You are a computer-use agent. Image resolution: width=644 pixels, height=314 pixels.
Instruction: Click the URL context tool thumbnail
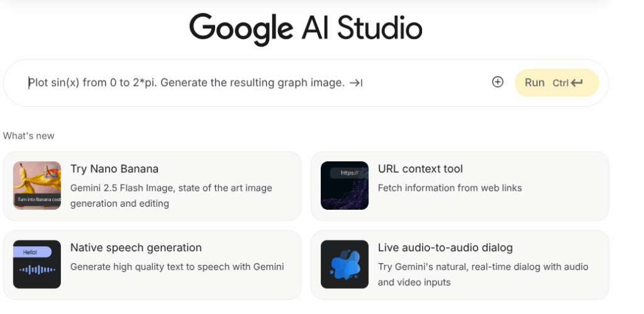click(x=345, y=185)
